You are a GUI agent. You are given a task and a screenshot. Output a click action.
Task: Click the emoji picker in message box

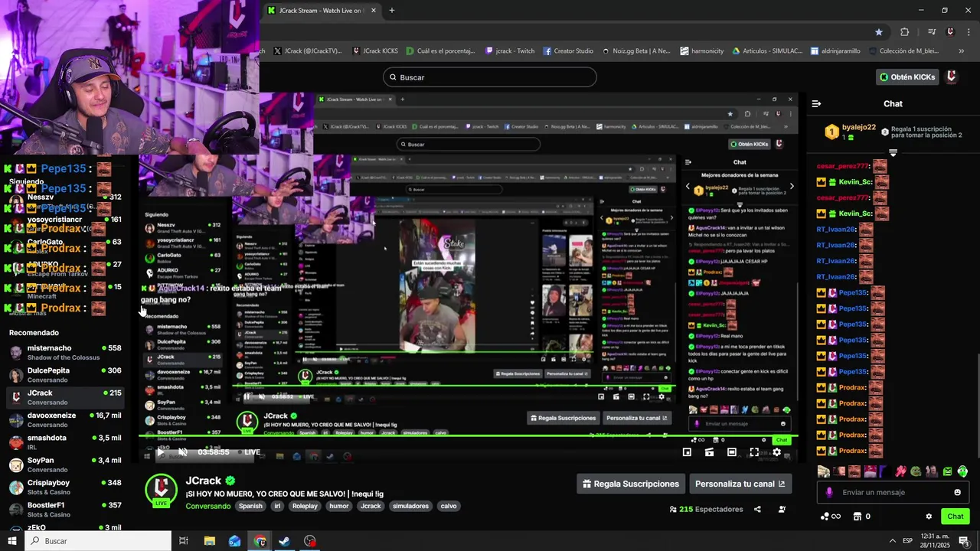[x=957, y=492]
